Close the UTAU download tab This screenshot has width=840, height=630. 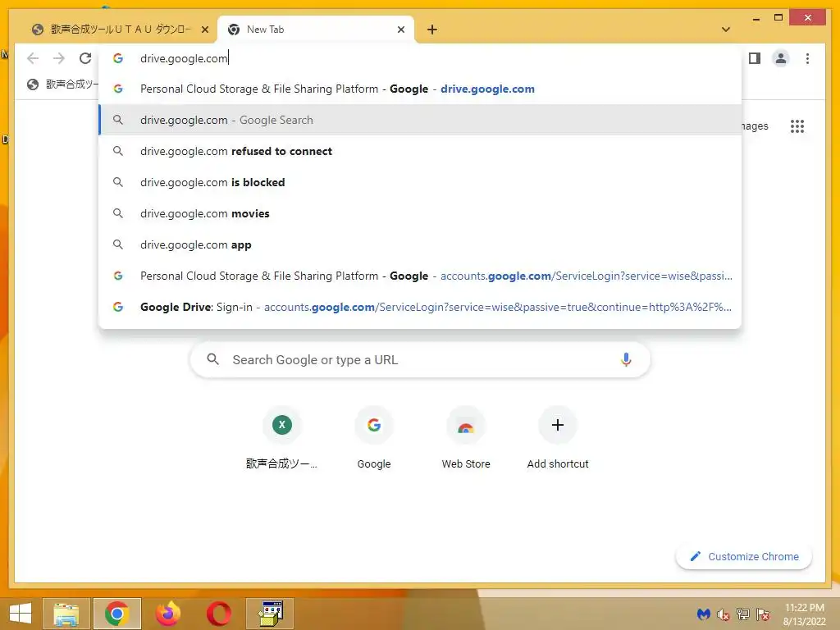[204, 30]
